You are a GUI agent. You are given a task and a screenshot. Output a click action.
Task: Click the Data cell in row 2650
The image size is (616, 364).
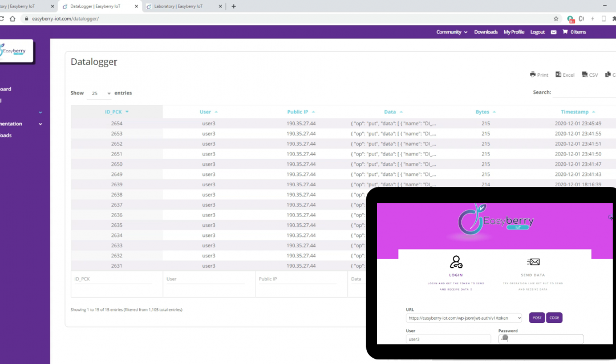pos(393,164)
